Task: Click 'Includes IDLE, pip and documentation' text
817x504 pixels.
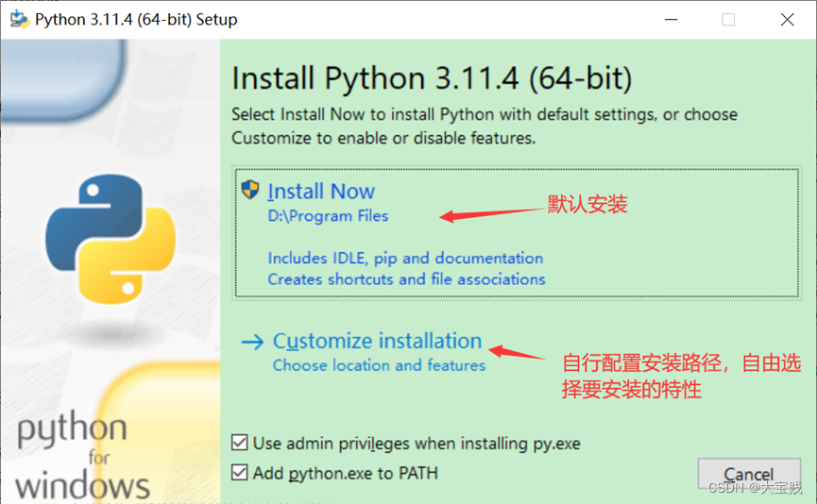Action: coord(405,259)
